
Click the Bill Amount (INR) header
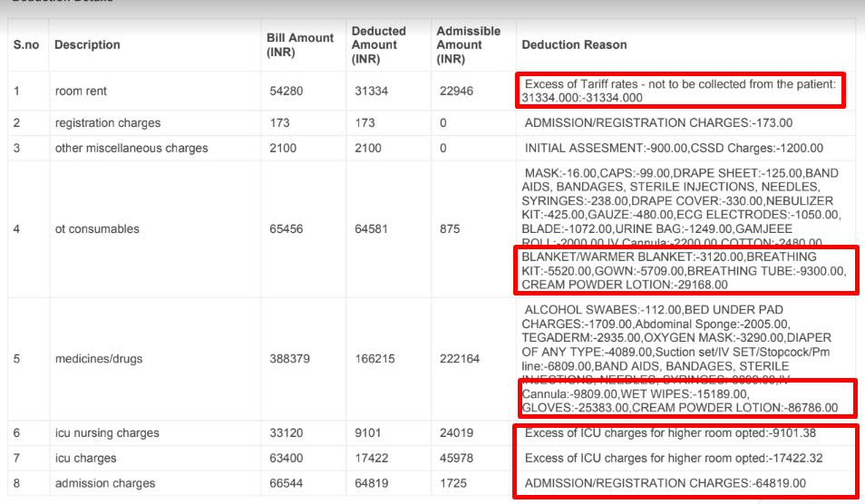[300, 44]
